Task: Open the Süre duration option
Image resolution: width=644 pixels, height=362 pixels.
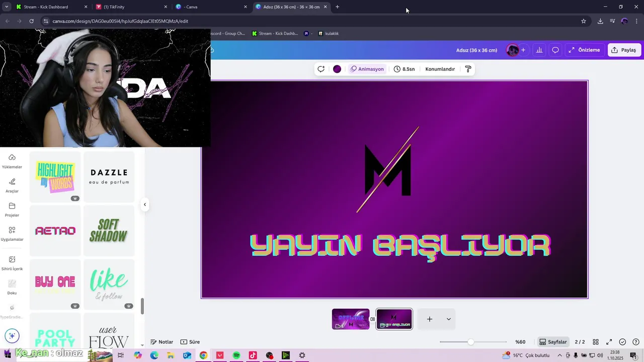Action: [x=190, y=342]
